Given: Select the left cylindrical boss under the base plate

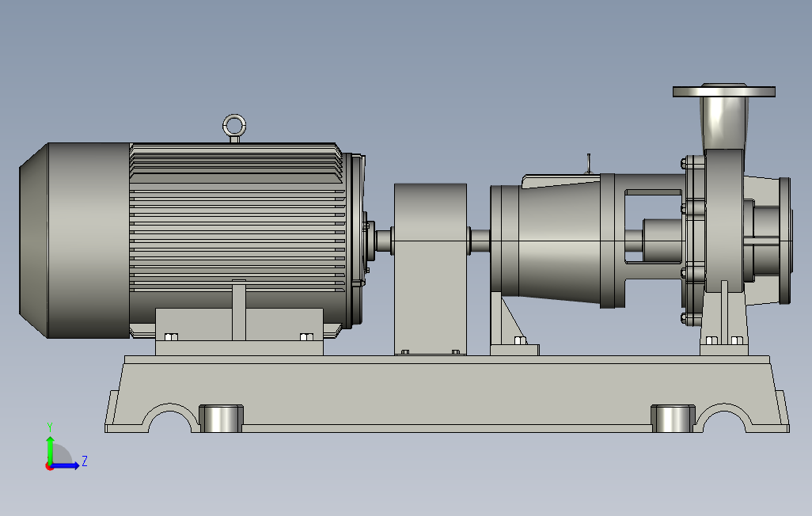Looking at the screenshot, I should click(221, 419).
